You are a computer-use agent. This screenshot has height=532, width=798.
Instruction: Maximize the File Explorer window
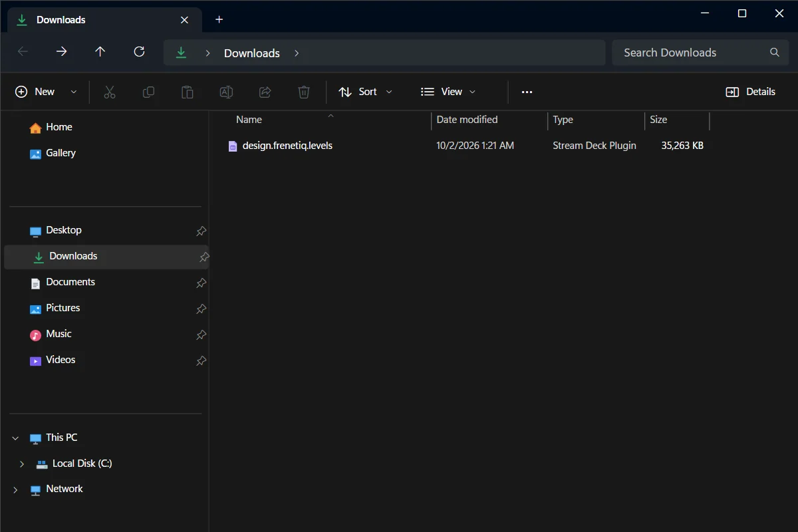point(742,13)
